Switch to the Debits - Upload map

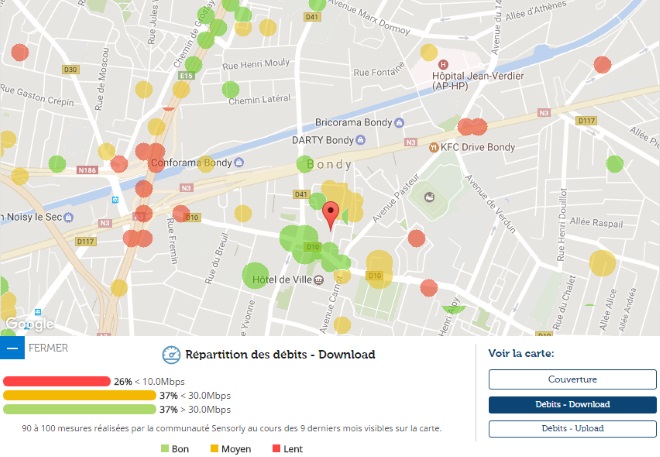(572, 428)
